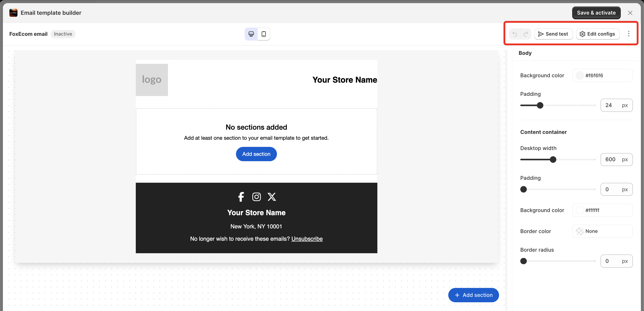The width and height of the screenshot is (644, 311).
Task: Click the Instagram icon in footer
Action: [x=256, y=197]
